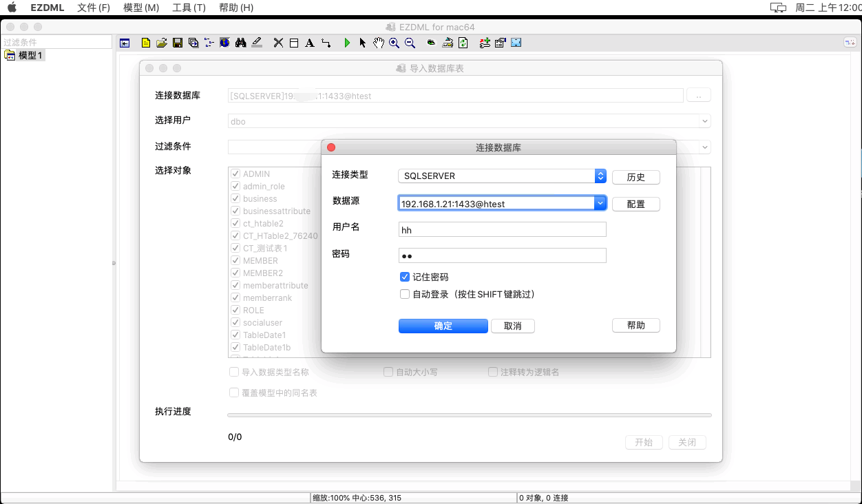The width and height of the screenshot is (862, 504).
Task: Open the 工具 (T) menu
Action: pos(189,8)
